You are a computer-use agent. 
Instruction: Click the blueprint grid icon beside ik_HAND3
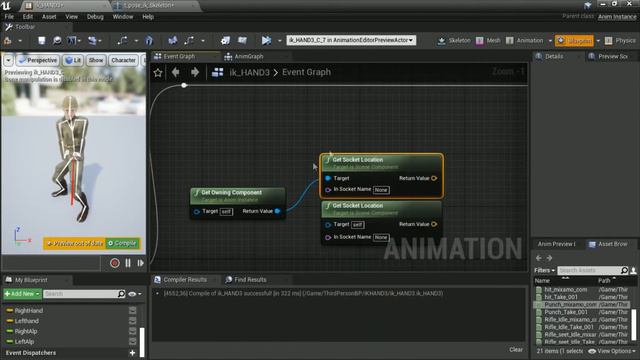218,72
